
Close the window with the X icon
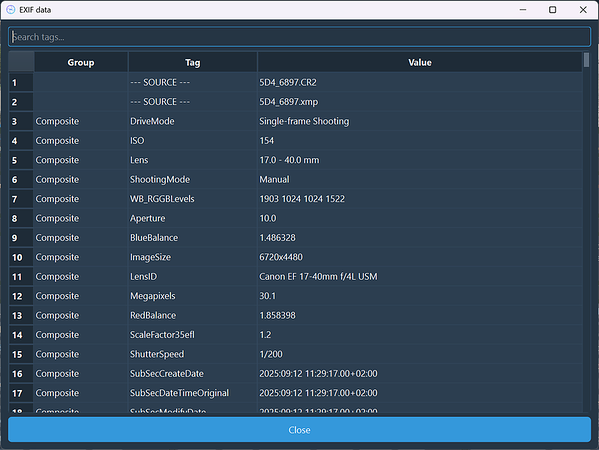[583, 10]
